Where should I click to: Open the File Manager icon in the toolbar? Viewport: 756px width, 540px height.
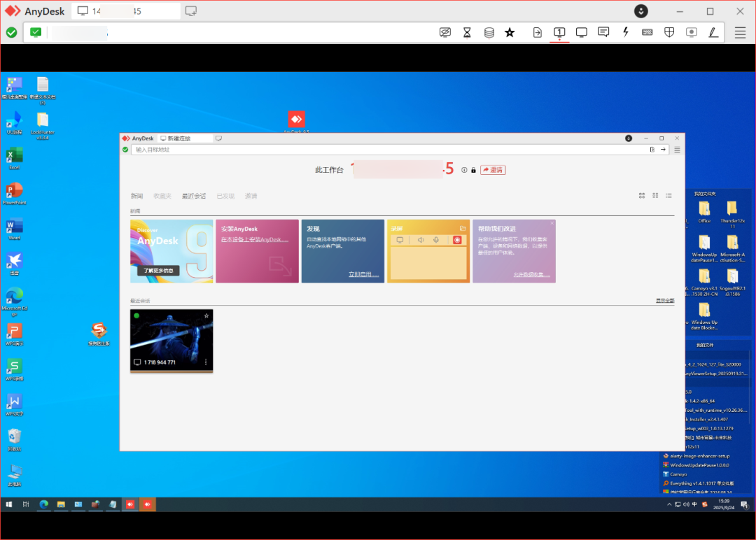point(489,32)
